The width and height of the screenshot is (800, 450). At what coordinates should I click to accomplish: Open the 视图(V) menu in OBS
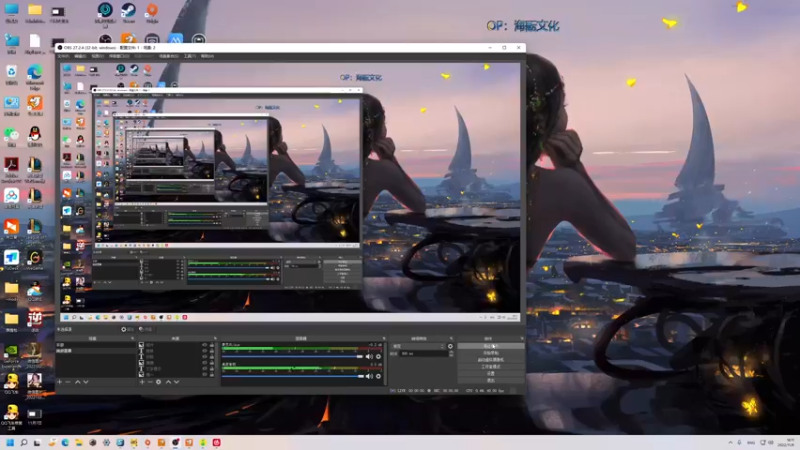[97, 56]
